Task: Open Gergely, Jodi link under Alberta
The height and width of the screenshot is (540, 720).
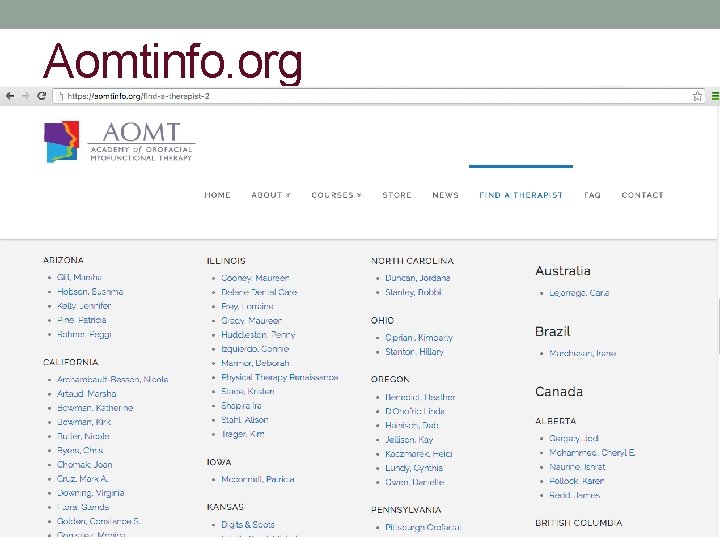Action: pos(574,439)
